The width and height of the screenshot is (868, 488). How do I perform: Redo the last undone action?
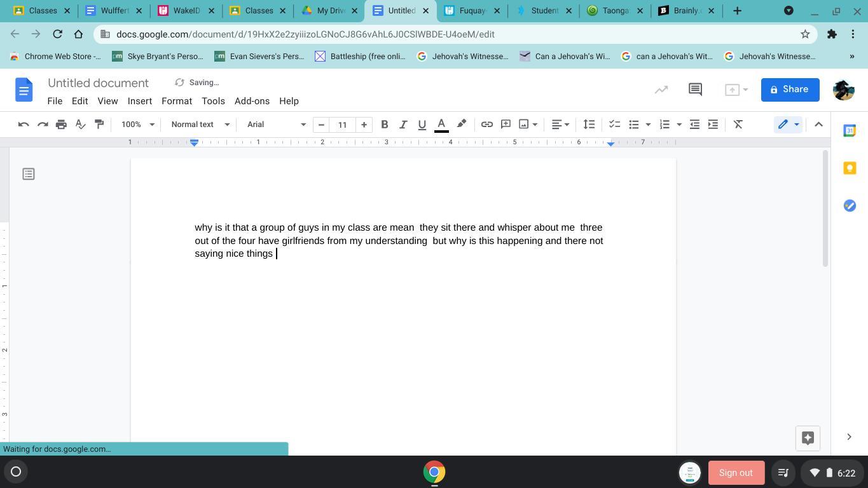click(x=43, y=125)
